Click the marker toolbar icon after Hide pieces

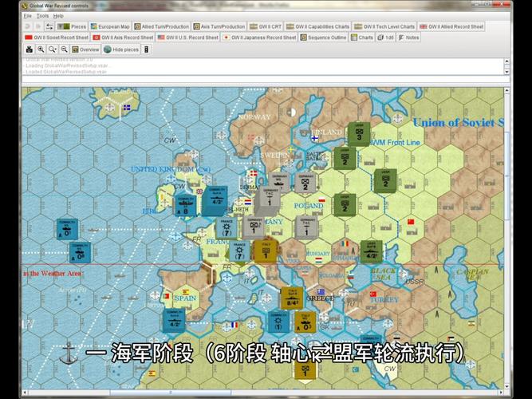pos(146,49)
